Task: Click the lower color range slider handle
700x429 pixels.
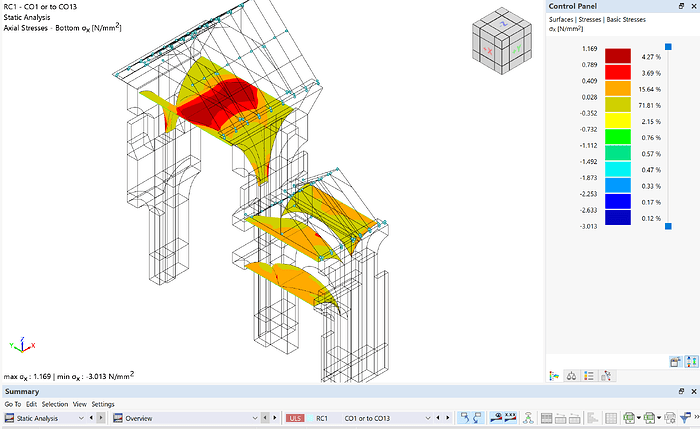Action: click(x=668, y=226)
